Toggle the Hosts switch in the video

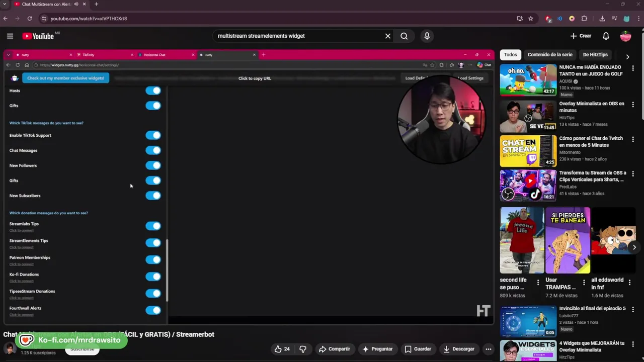[153, 90]
